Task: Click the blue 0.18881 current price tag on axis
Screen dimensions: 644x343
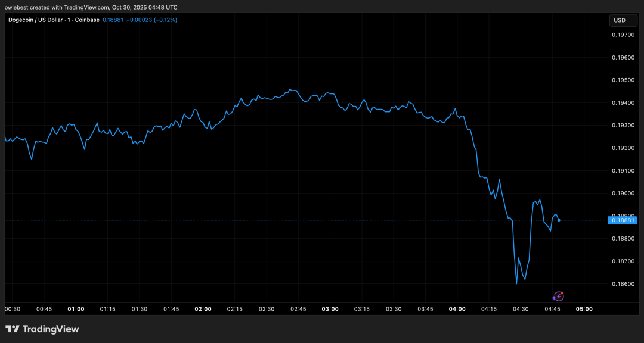Action: click(623, 220)
